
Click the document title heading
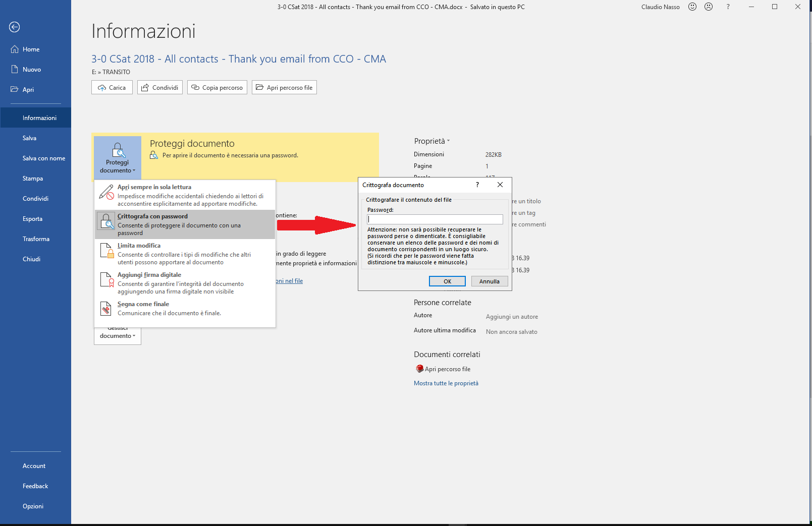coord(239,59)
